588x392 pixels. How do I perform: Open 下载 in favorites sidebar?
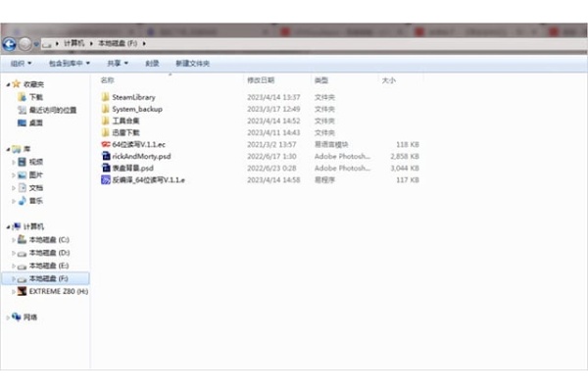36,97
